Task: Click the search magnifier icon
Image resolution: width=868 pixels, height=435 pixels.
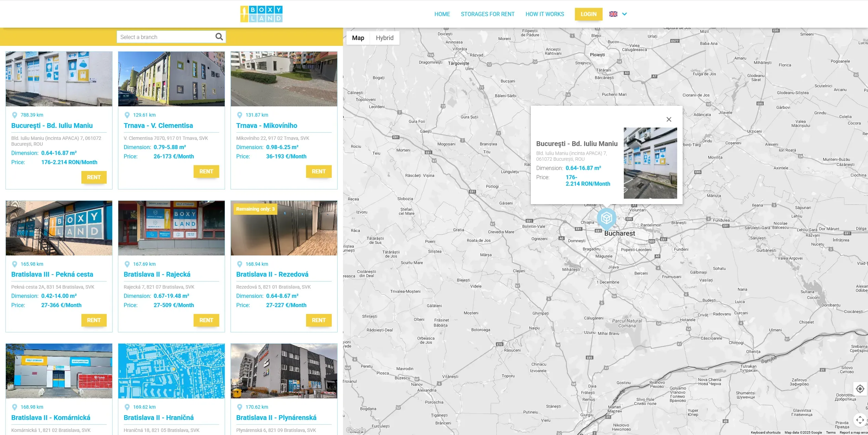Action: (219, 37)
